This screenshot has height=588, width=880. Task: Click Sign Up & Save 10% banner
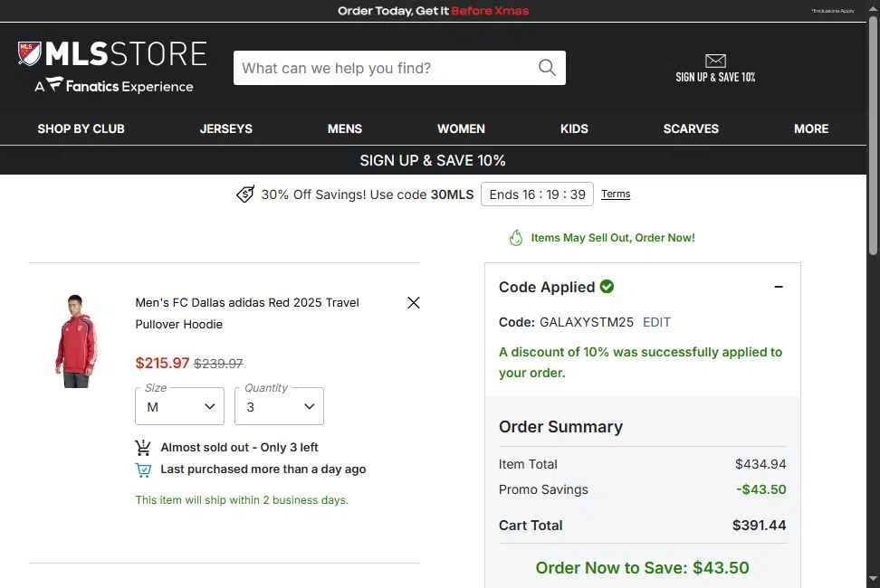(433, 160)
